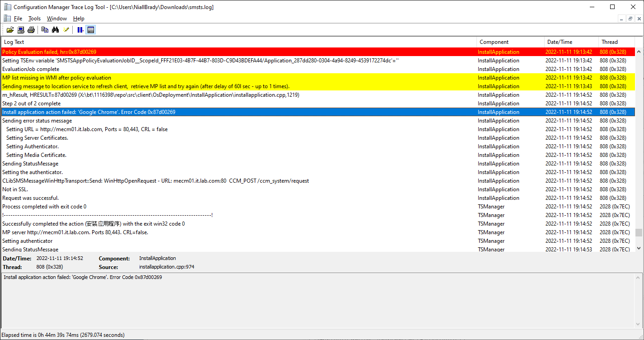
Task: Click the dashed separator line log row
Action: pyautogui.click(x=318, y=215)
